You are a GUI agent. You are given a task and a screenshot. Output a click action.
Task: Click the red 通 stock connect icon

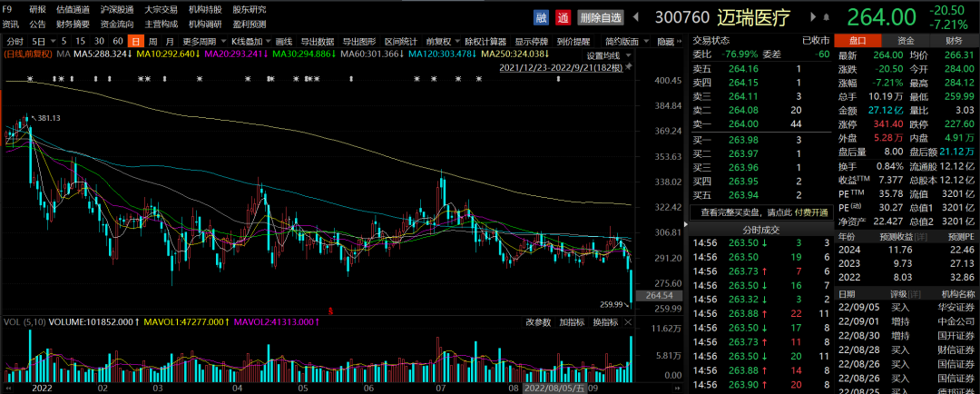(563, 17)
